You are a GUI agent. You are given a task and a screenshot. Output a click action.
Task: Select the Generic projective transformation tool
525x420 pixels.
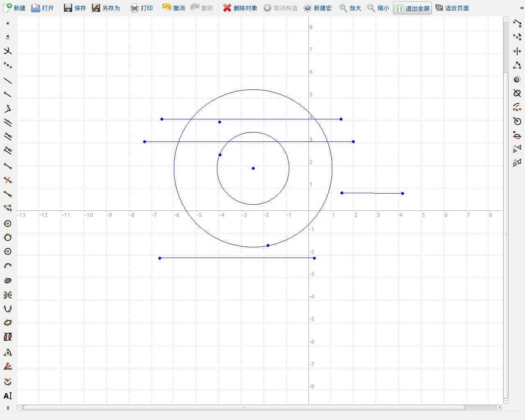[x=517, y=163]
